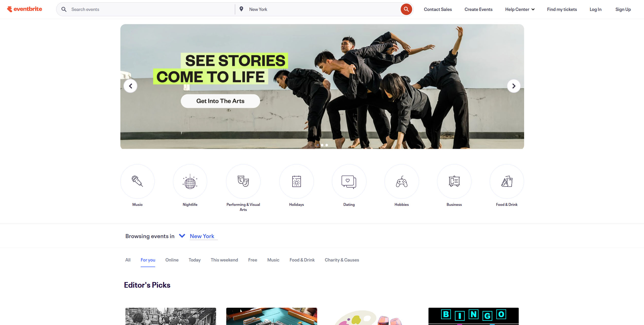Switch to the Free tab
The width and height of the screenshot is (644, 325).
click(x=253, y=260)
